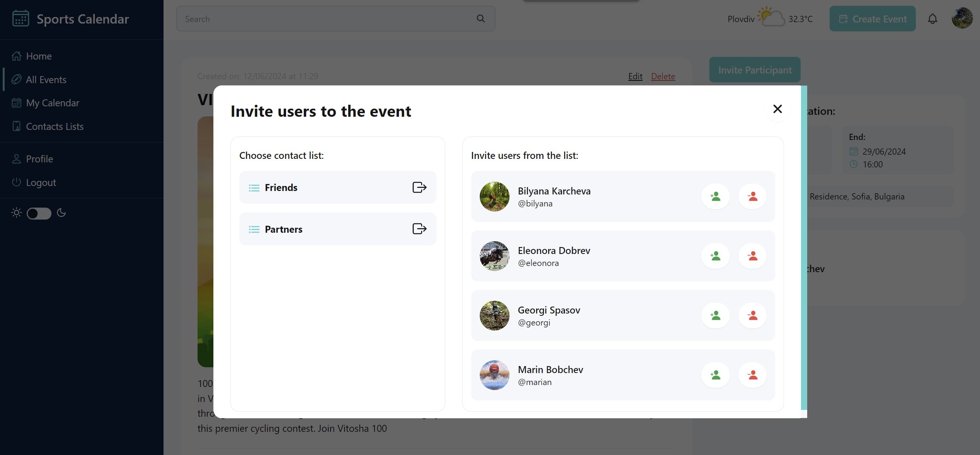Remove Marin Bobchev with red user icon
Screen dimensions: 980x455
tap(752, 375)
